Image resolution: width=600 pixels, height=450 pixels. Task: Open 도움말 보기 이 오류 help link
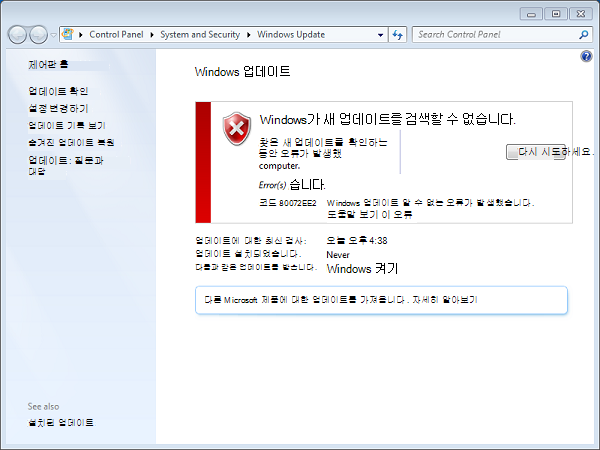(x=370, y=214)
